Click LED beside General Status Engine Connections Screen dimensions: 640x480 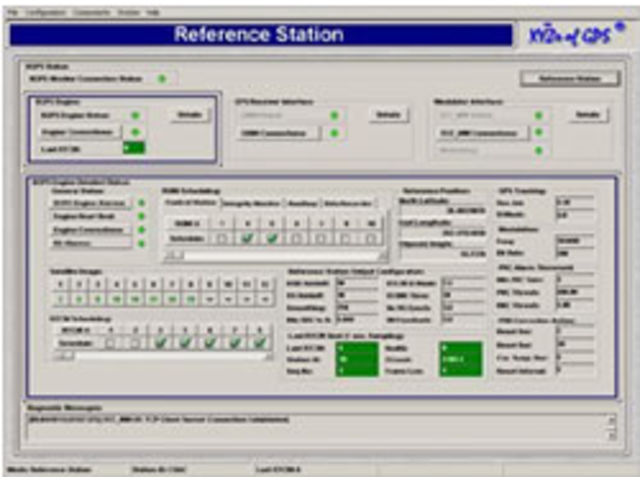click(x=141, y=229)
